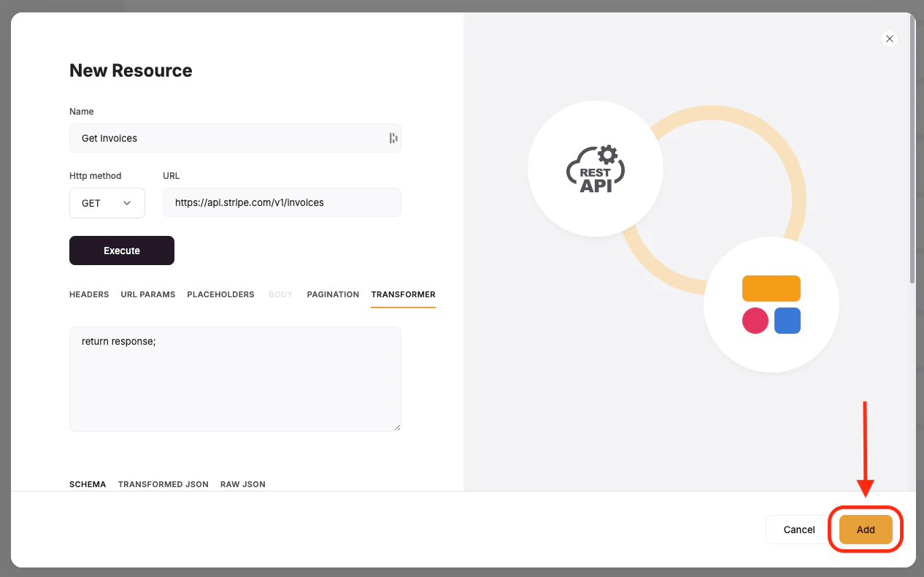This screenshot has width=924, height=577.
Task: Click inside the transformer code editor
Action: [x=235, y=378]
